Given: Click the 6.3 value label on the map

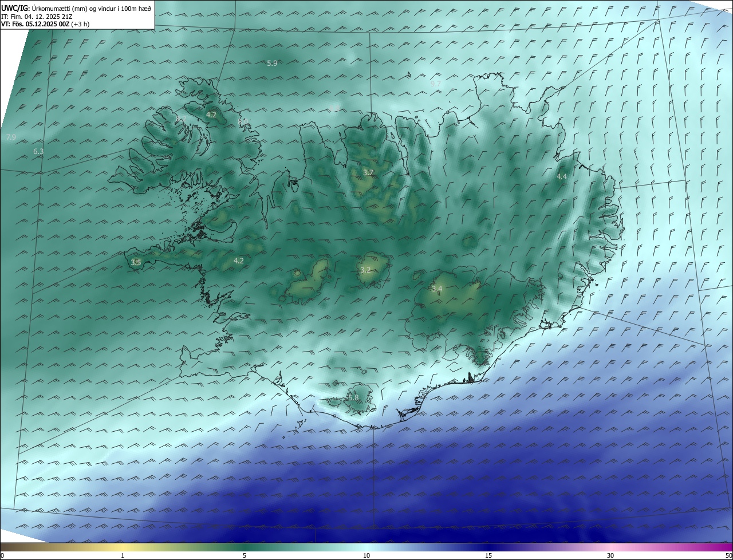Looking at the screenshot, I should tap(38, 152).
